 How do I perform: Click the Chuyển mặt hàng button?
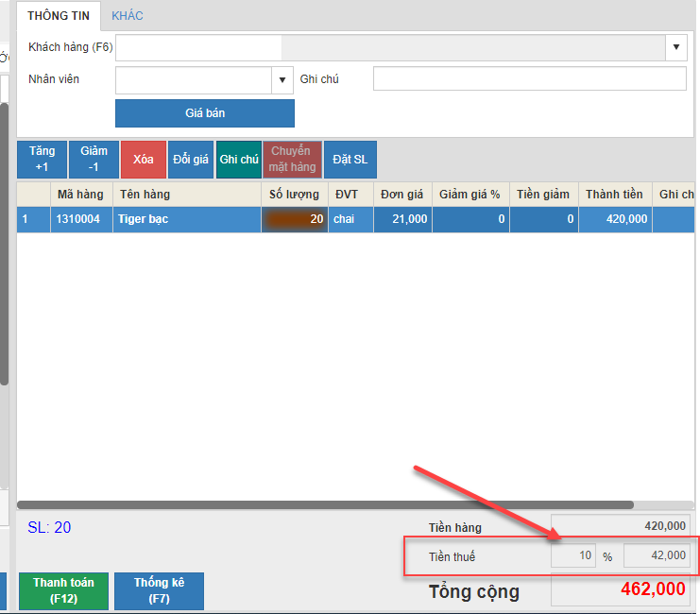[x=291, y=160]
